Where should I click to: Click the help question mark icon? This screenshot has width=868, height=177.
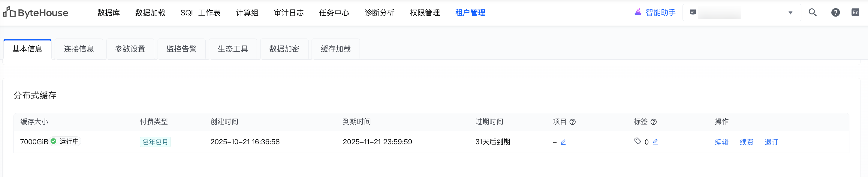[x=835, y=13]
